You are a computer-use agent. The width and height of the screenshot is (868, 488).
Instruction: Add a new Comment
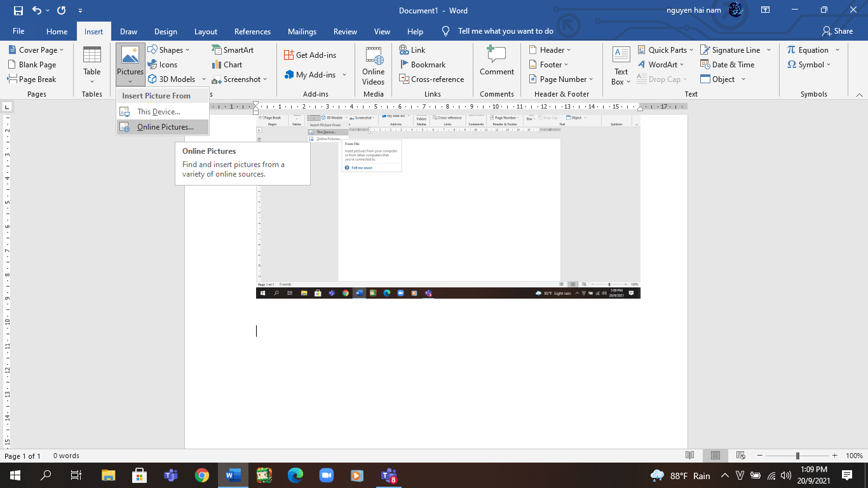click(497, 61)
